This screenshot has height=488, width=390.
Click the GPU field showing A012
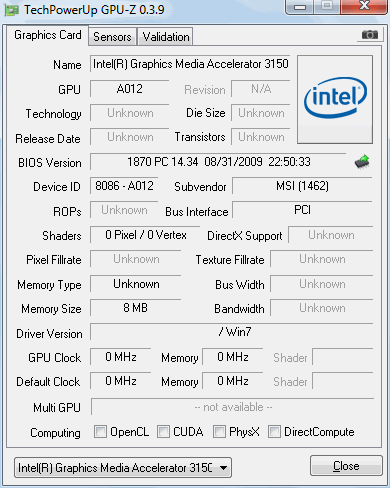pos(130,89)
